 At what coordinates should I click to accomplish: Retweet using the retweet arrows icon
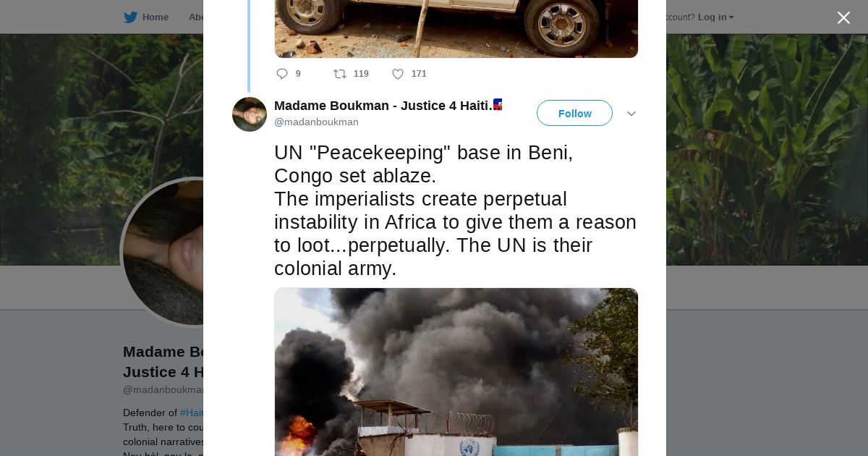[x=340, y=74]
